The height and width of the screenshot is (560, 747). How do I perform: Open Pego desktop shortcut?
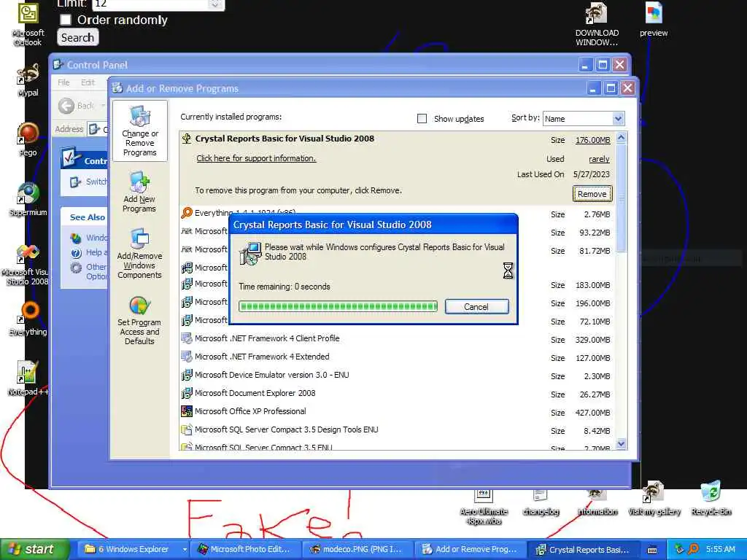[x=28, y=133]
